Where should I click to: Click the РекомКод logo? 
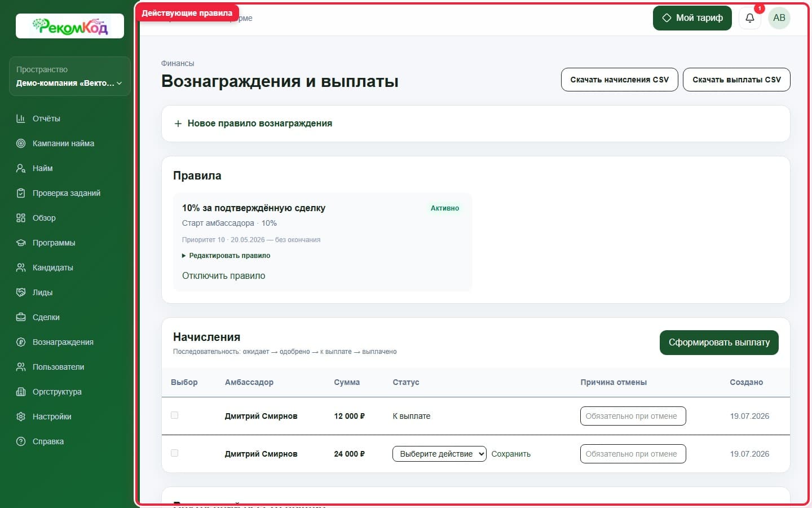coord(70,26)
